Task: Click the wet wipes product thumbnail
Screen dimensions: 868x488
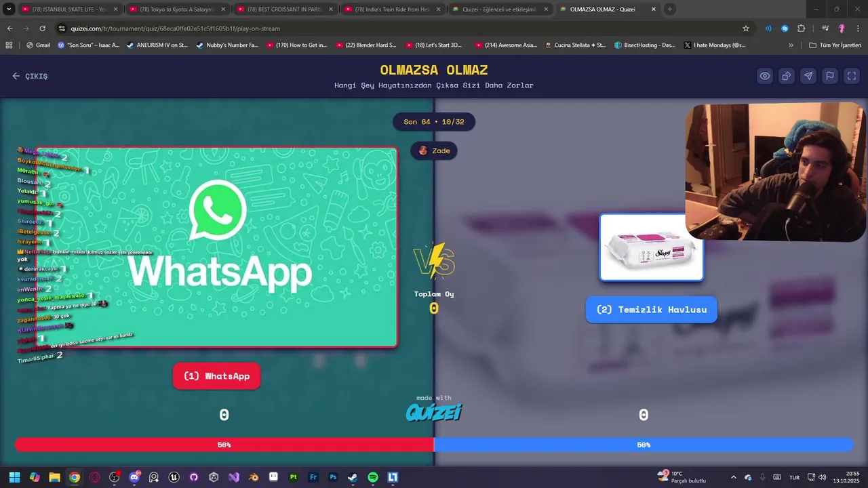Action: (652, 247)
